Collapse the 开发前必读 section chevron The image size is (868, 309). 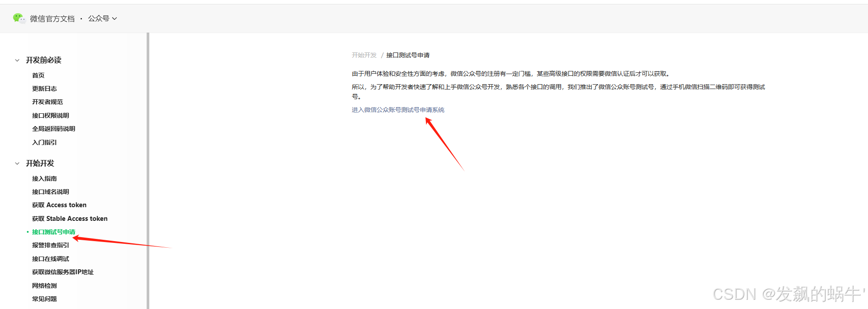pos(17,60)
